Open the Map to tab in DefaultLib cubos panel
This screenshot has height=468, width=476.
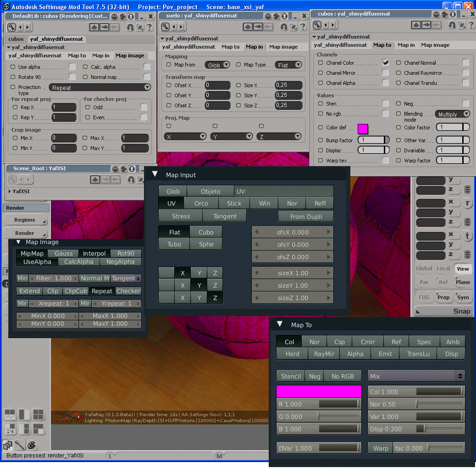(77, 56)
